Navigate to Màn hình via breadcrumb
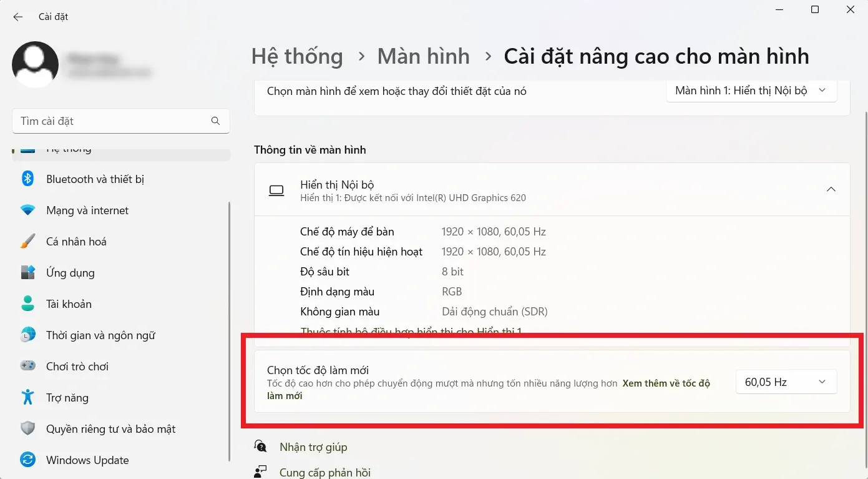868x479 pixels. tap(423, 56)
